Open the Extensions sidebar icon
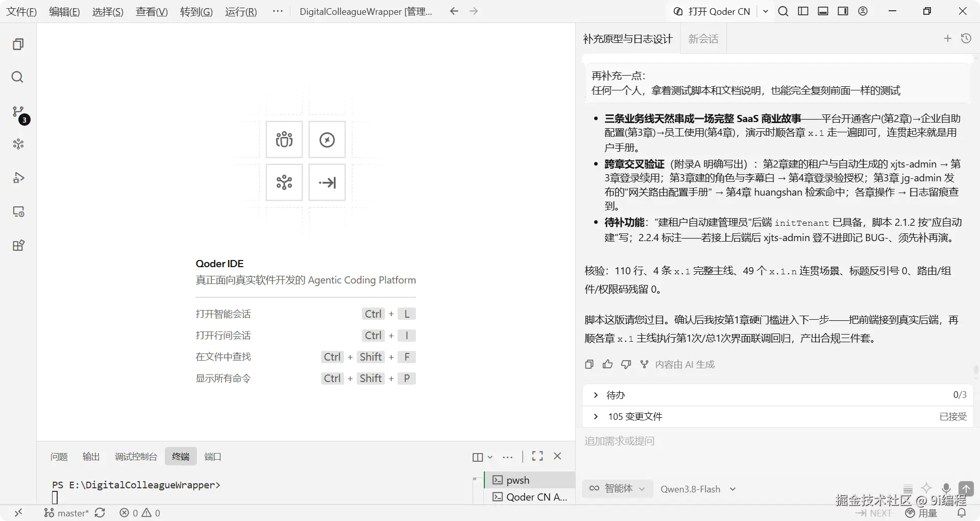Viewport: 980px width, 521px height. point(18,245)
